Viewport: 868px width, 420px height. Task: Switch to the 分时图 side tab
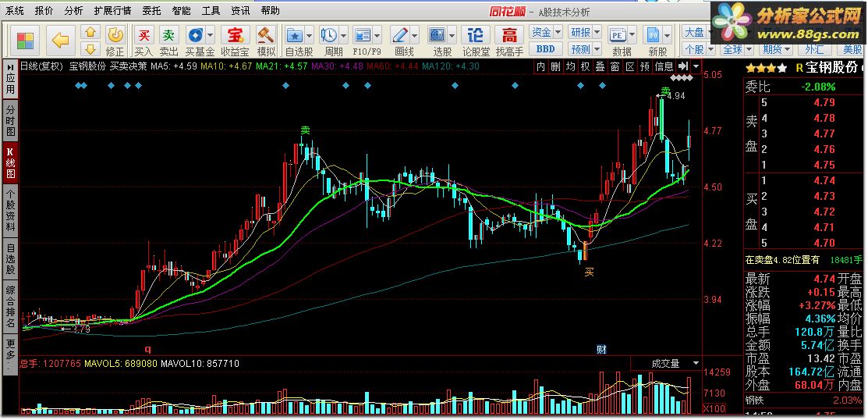coord(10,121)
